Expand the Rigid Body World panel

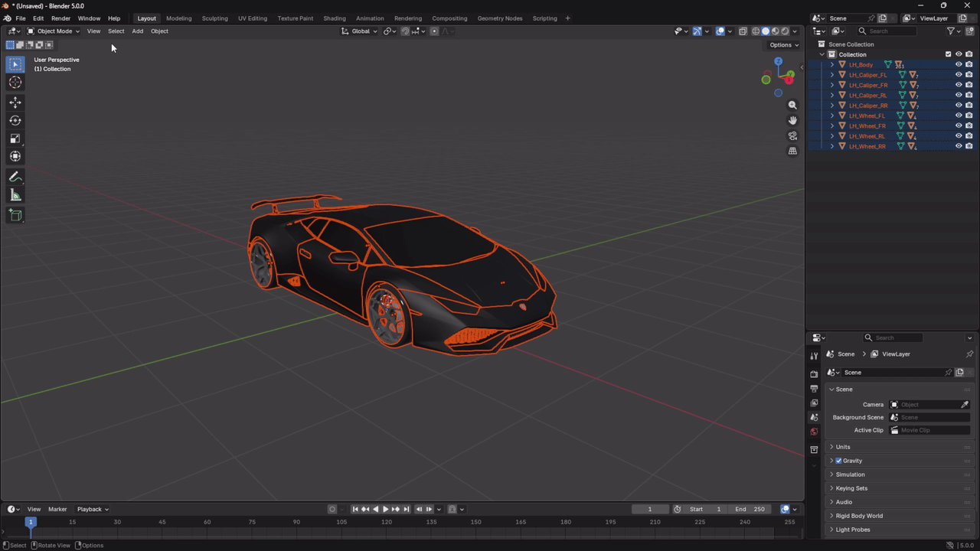[x=858, y=516]
